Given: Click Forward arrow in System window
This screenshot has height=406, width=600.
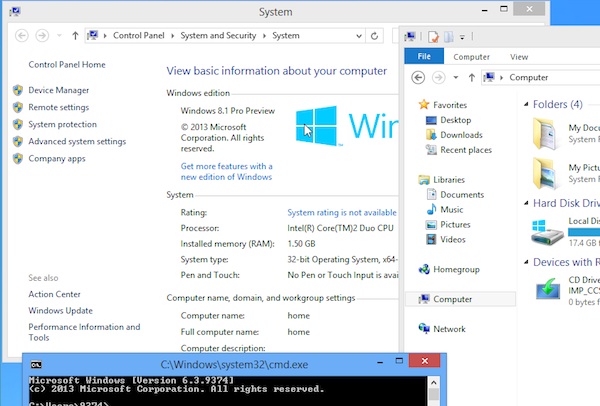Looking at the screenshot, I should [42, 36].
